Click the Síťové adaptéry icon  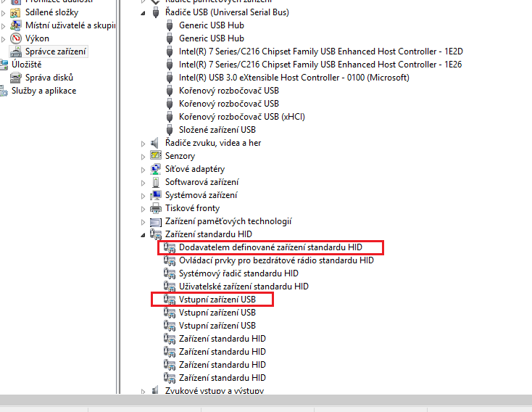[155, 169]
